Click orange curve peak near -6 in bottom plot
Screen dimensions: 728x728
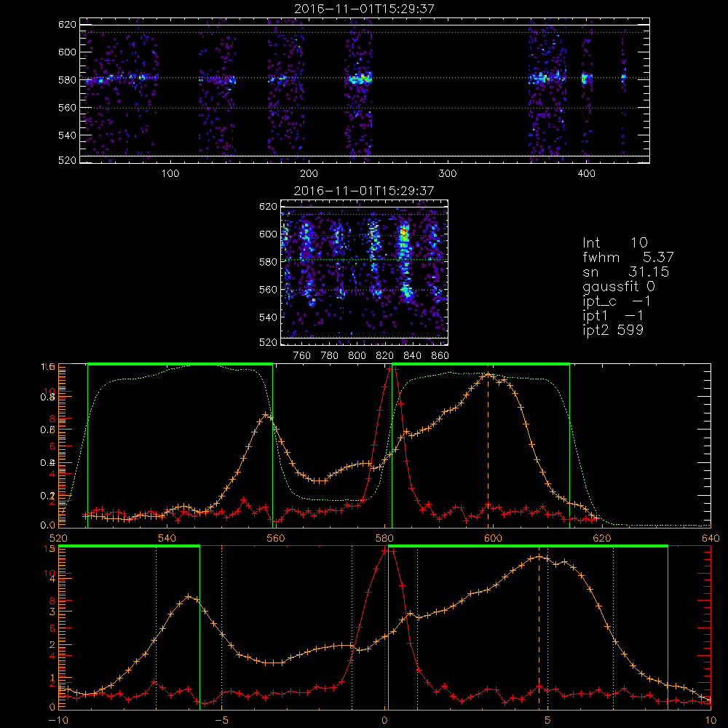(x=188, y=596)
